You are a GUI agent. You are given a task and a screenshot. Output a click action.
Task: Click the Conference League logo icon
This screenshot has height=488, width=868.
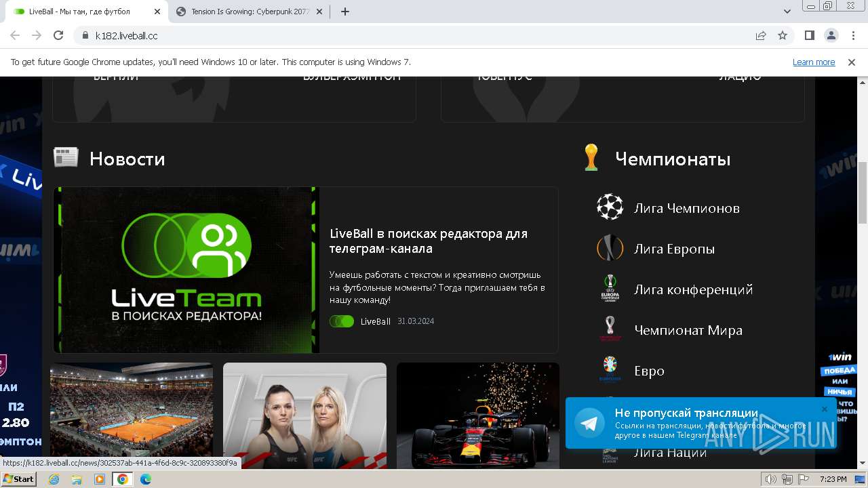coord(610,289)
